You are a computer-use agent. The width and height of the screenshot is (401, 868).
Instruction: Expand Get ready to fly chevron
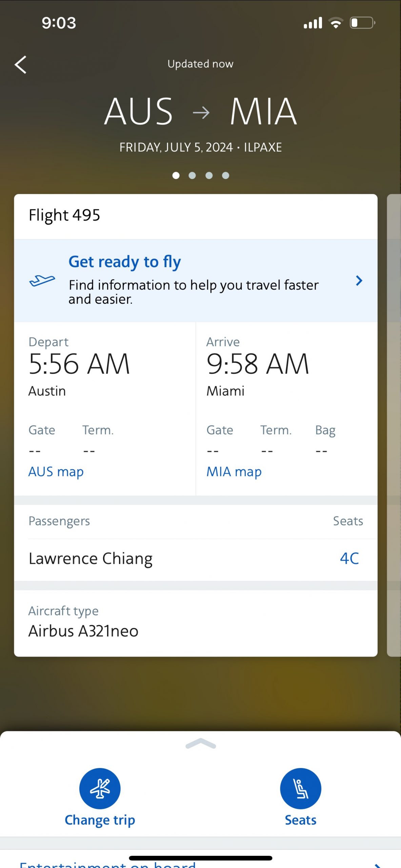[359, 281]
